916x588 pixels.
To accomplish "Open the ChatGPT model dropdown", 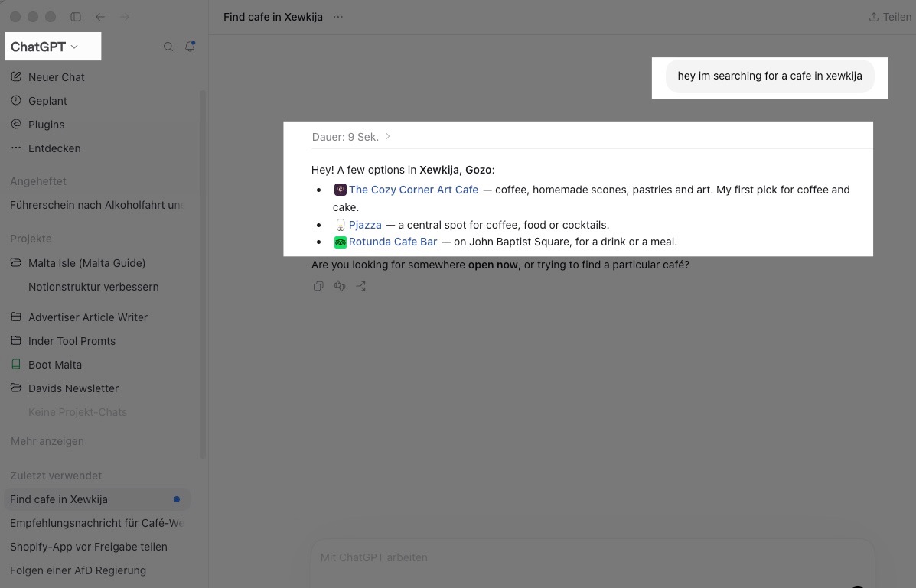I will tap(44, 47).
